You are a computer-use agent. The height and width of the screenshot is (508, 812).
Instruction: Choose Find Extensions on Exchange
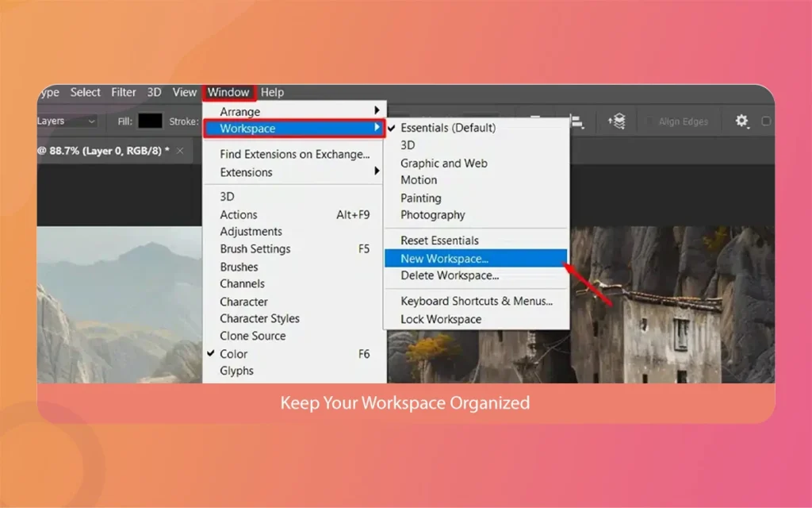point(294,155)
